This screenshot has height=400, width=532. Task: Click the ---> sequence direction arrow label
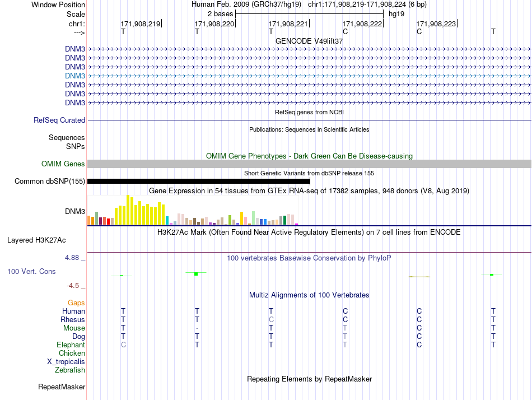[x=80, y=33]
